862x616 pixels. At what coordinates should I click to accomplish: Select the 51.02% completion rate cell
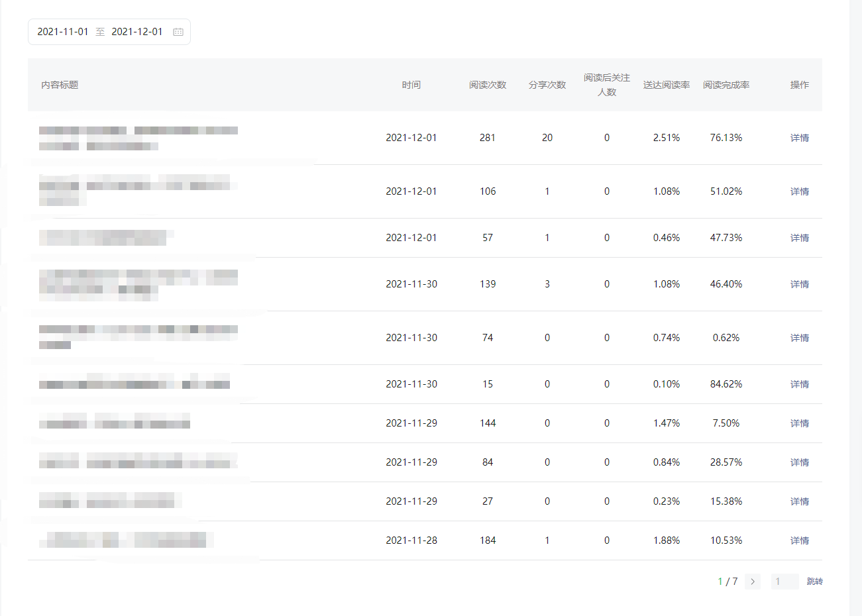[726, 191]
